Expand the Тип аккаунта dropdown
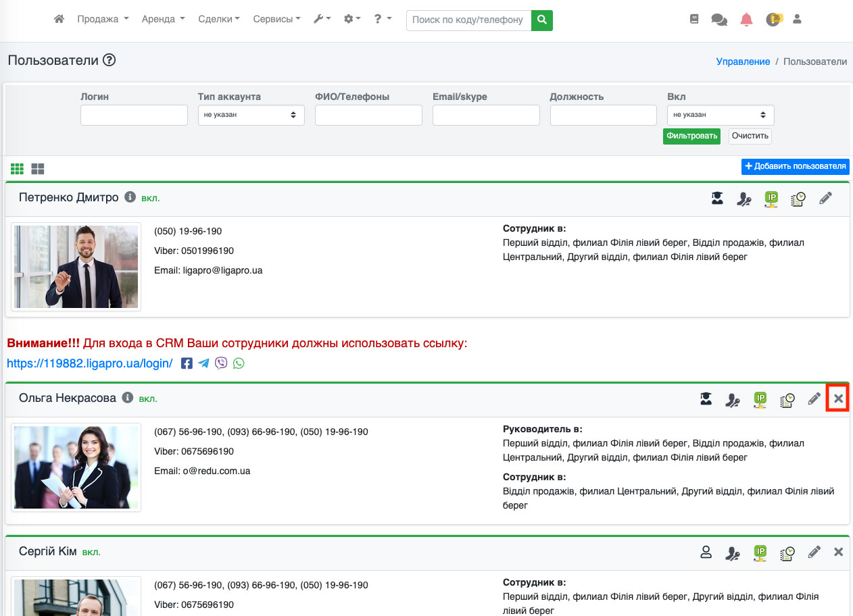This screenshot has width=853, height=616. (x=251, y=115)
